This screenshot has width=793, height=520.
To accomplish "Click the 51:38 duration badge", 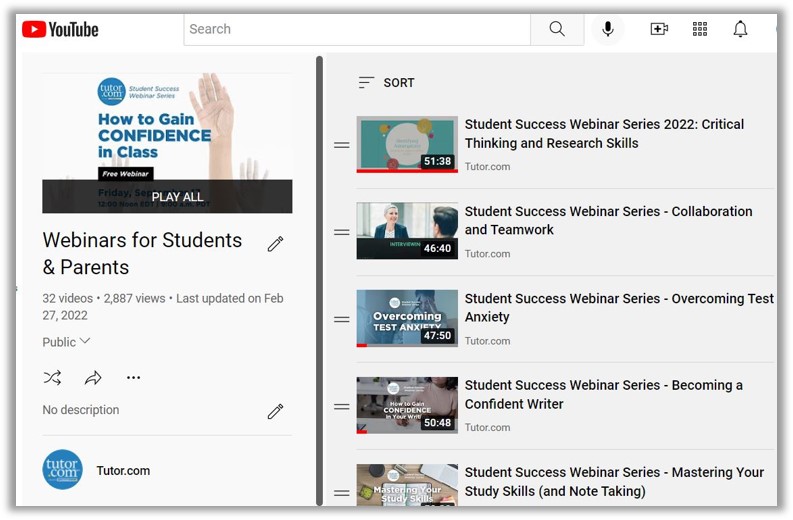I will tap(437, 161).
